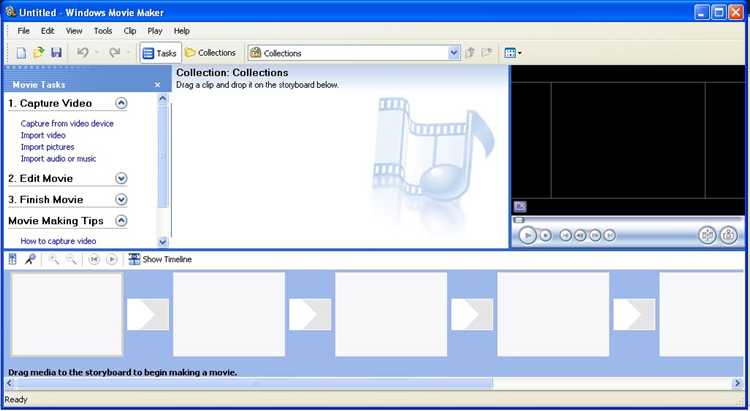750x411 pixels.
Task: Create a new project with the New icon
Action: 21,53
